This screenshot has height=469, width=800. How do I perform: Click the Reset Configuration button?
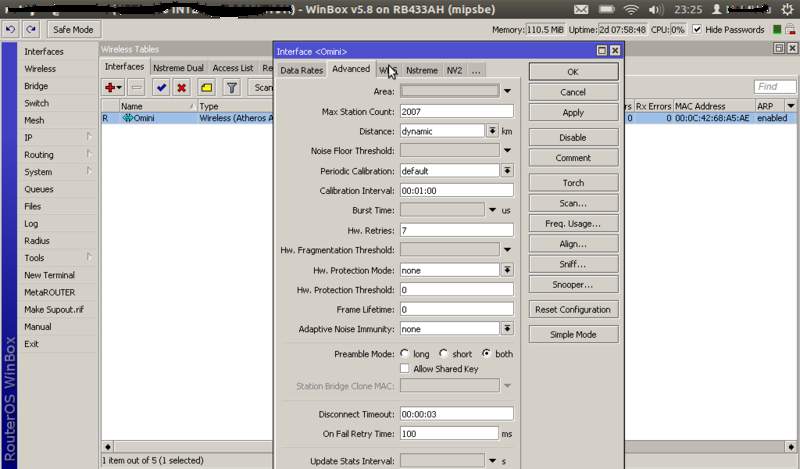click(573, 309)
